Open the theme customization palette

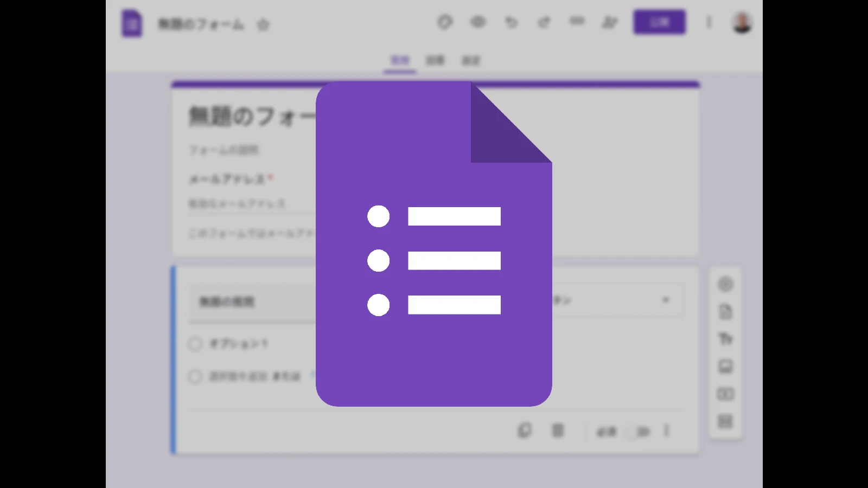(x=445, y=22)
